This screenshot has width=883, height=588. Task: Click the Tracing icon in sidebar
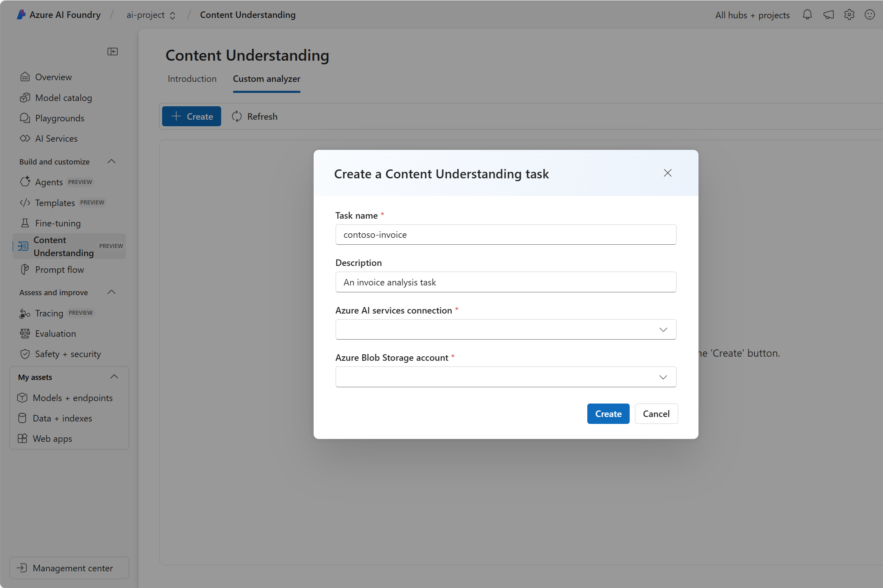(x=25, y=313)
